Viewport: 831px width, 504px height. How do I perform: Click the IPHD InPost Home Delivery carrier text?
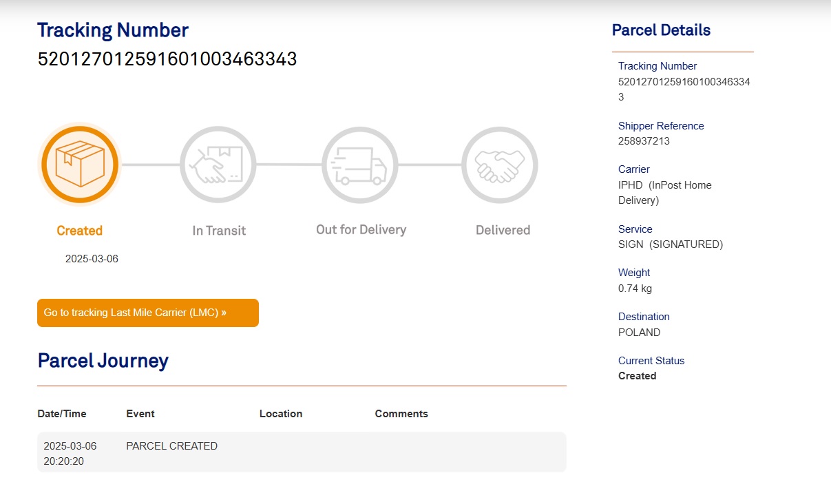pyautogui.click(x=665, y=193)
